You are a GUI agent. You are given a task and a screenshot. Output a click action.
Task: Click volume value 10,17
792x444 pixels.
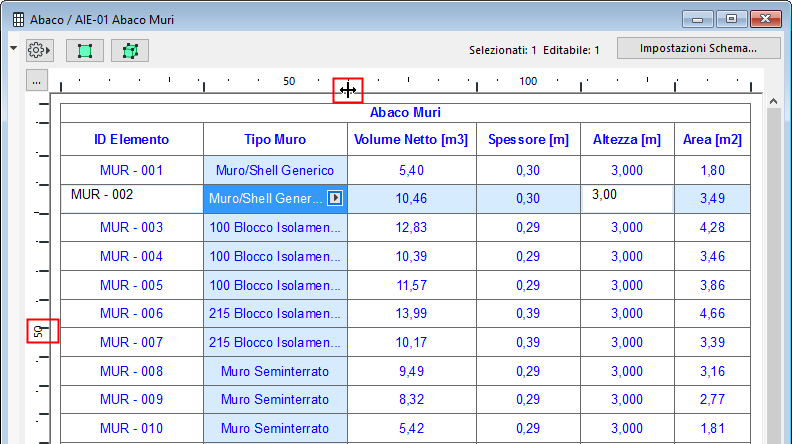click(x=412, y=342)
